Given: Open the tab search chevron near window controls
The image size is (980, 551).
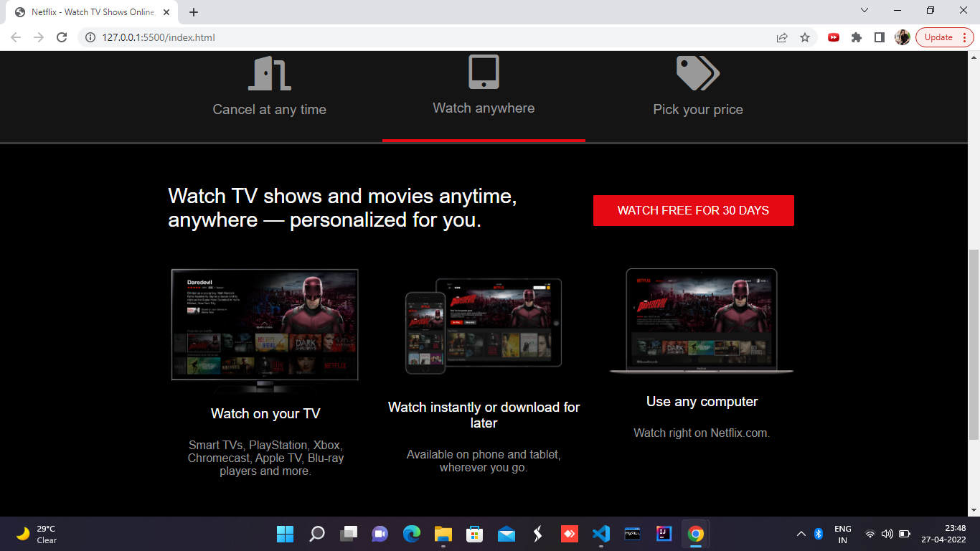Looking at the screenshot, I should (864, 11).
